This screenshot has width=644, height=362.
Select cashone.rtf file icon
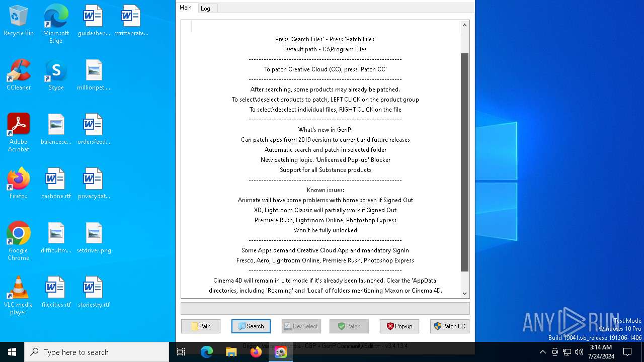coord(56,184)
